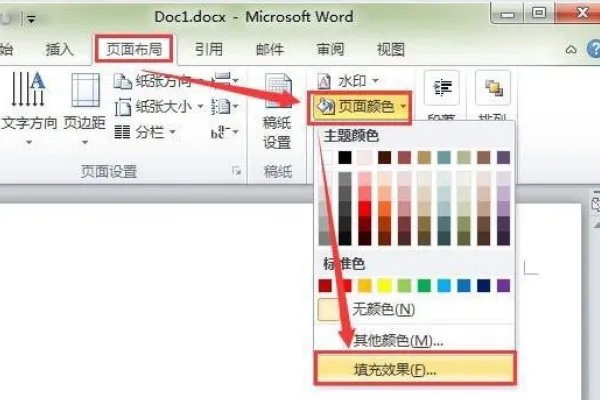Choose 无颜色(N) no color option

415,309
